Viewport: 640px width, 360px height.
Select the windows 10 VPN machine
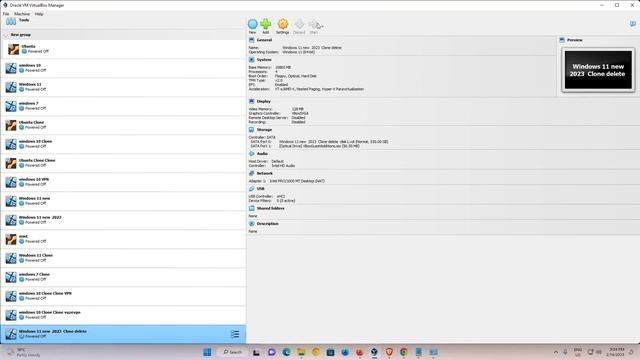click(x=123, y=182)
